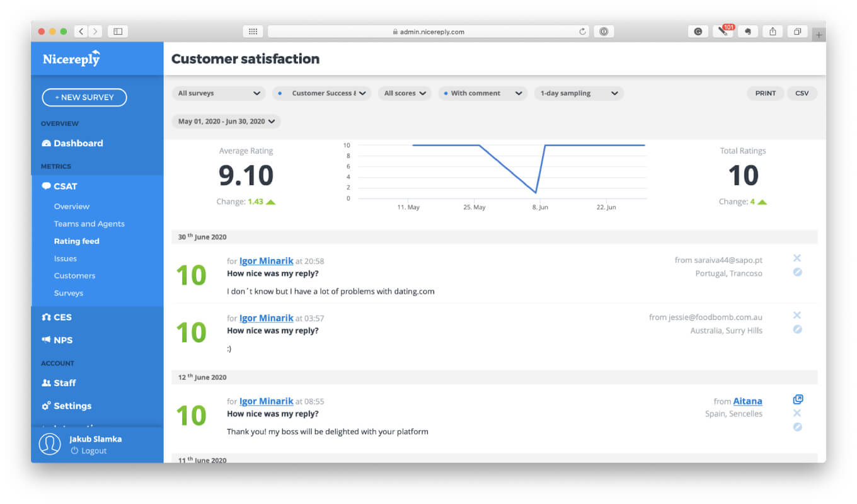Open the Safari share menu
Image resolution: width=857 pixels, height=504 pixels.
tap(773, 31)
